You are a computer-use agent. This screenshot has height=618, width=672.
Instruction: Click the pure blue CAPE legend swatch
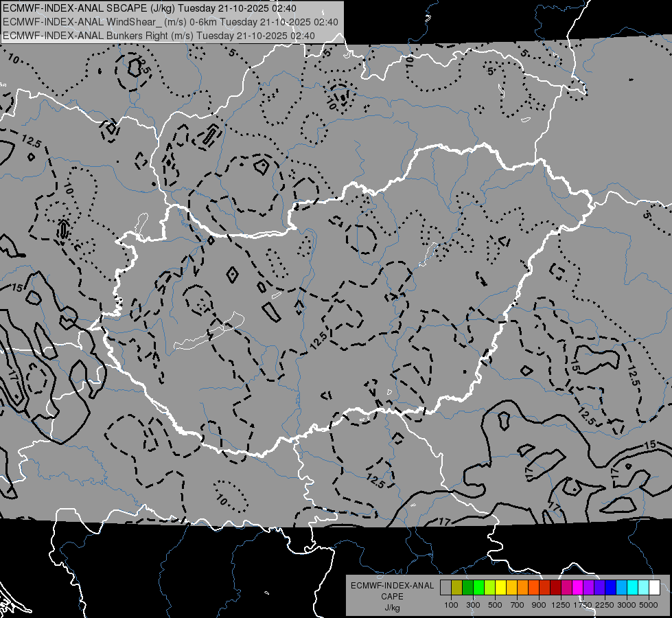point(611,587)
